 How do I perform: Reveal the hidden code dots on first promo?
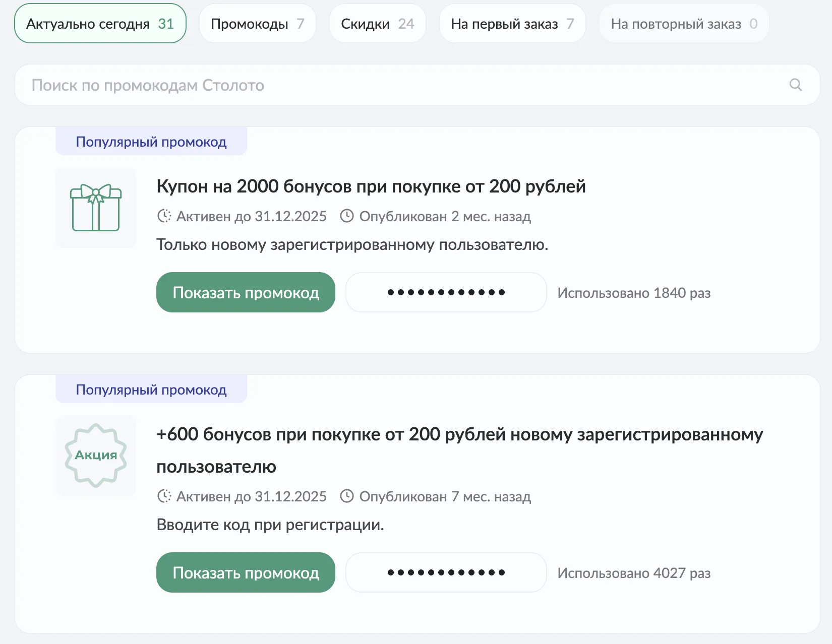(446, 292)
